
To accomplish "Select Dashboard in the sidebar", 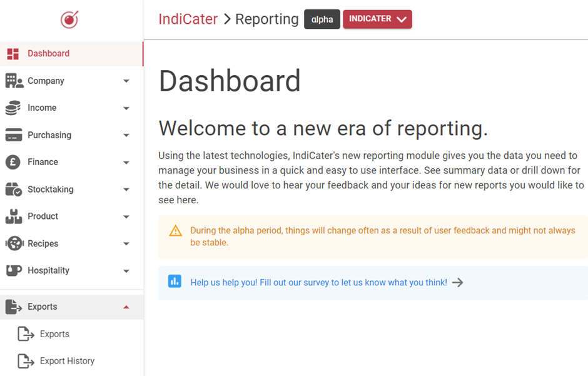I will (x=72, y=54).
